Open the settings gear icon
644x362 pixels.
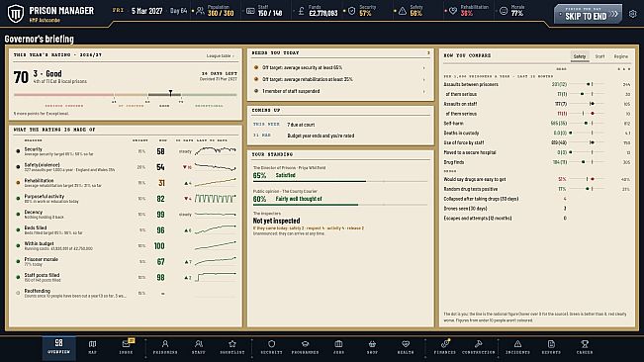633,14
